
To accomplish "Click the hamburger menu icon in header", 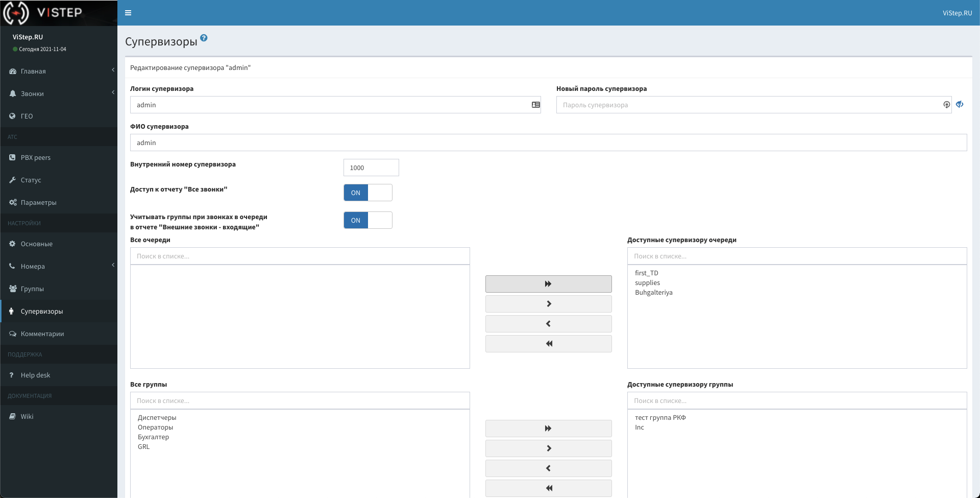I will [128, 13].
